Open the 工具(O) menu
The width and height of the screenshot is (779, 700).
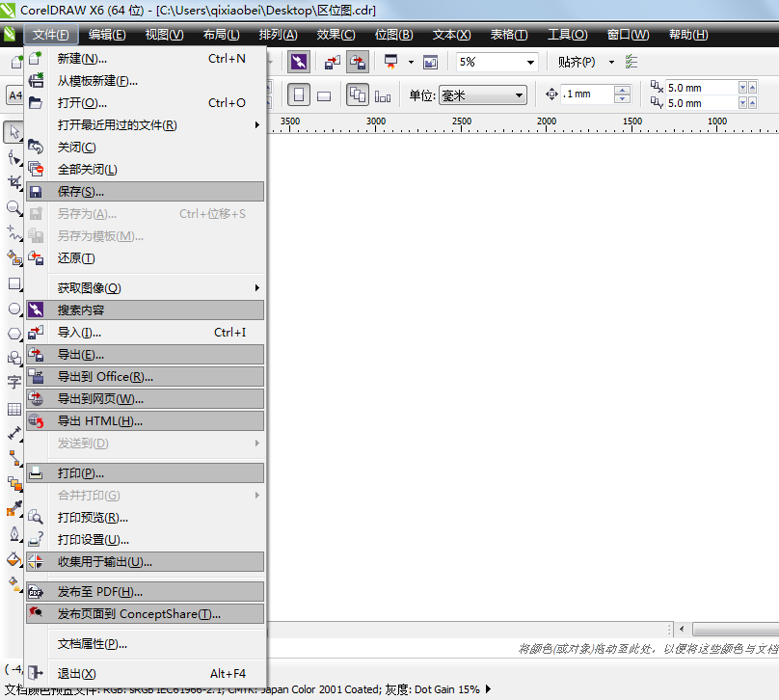pos(567,35)
